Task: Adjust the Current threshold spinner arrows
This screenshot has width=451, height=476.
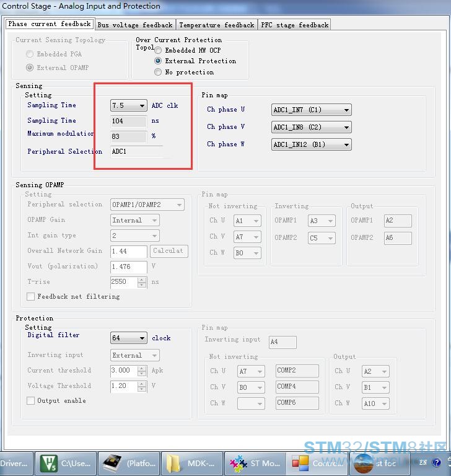Action: [142, 371]
